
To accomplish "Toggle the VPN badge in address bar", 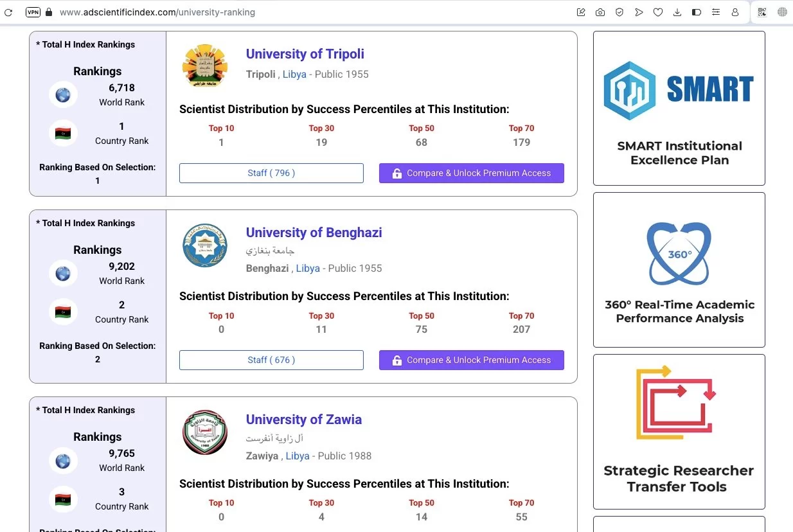I will [x=32, y=12].
